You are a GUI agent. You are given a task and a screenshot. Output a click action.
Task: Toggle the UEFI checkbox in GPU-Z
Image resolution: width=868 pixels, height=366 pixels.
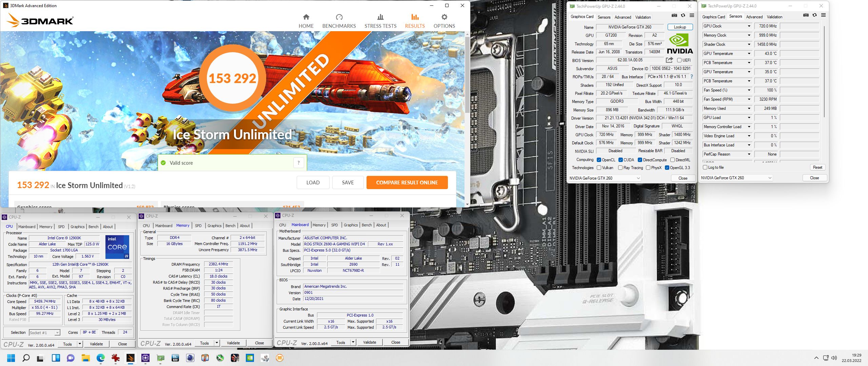click(x=679, y=60)
